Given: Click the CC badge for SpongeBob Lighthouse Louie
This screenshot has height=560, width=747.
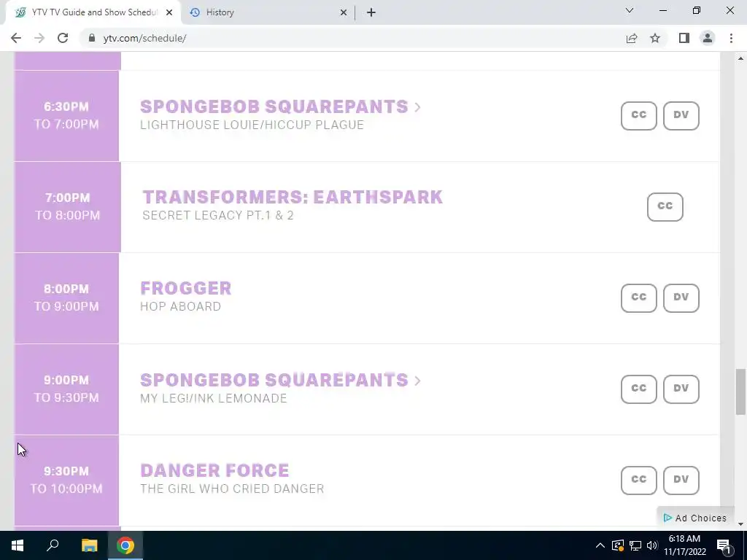Looking at the screenshot, I should pos(638,115).
